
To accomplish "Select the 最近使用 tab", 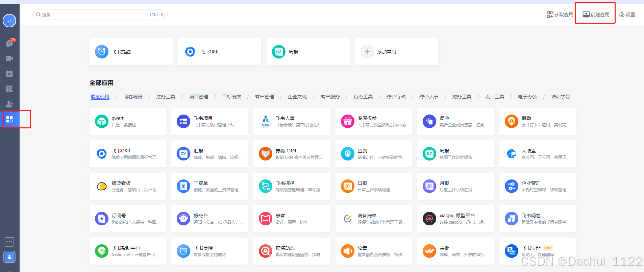I will [100, 97].
